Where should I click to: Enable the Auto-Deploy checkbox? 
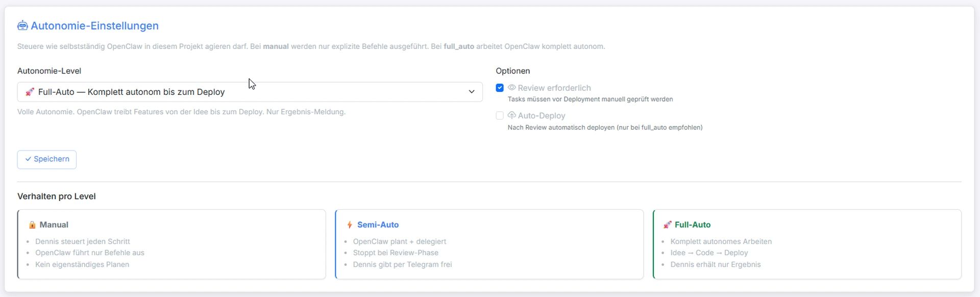[500, 116]
